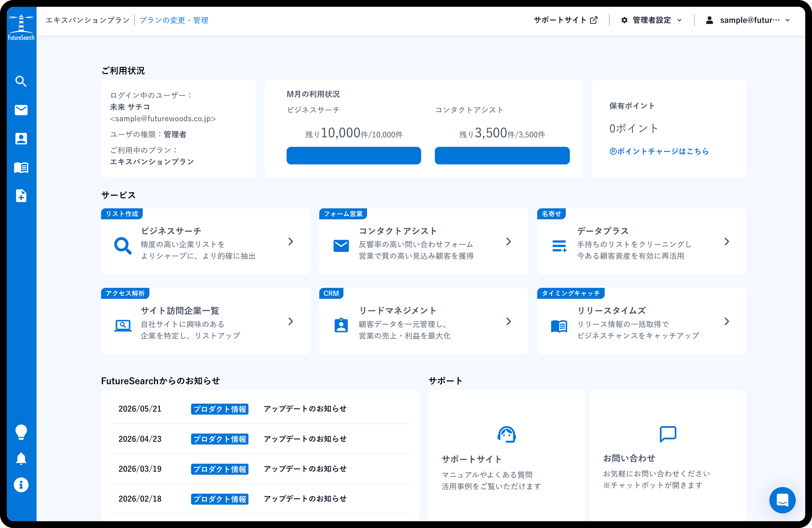This screenshot has width=812, height=528.
Task: Click the speech bubble icon in お問い合わせ card
Action: [668, 434]
